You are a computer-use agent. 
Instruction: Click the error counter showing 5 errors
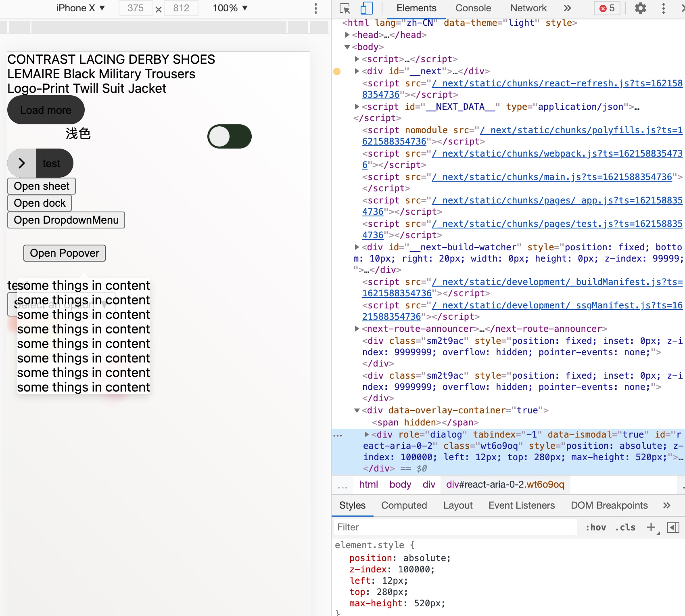click(x=607, y=8)
